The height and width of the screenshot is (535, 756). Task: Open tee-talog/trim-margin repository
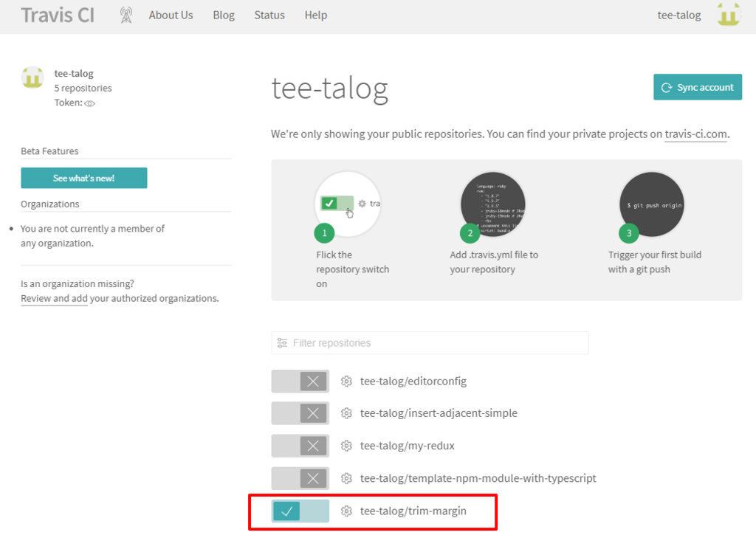tap(413, 511)
